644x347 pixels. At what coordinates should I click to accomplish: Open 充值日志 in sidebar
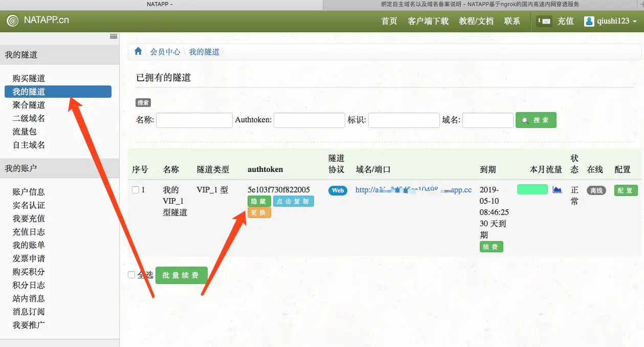(x=29, y=232)
